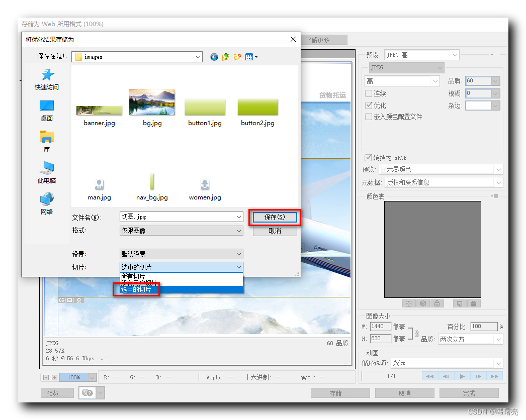Select 所有切片 in slices list

pyautogui.click(x=133, y=276)
